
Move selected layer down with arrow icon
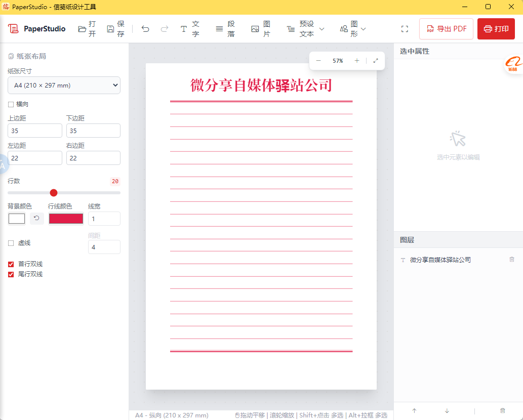pyautogui.click(x=447, y=411)
